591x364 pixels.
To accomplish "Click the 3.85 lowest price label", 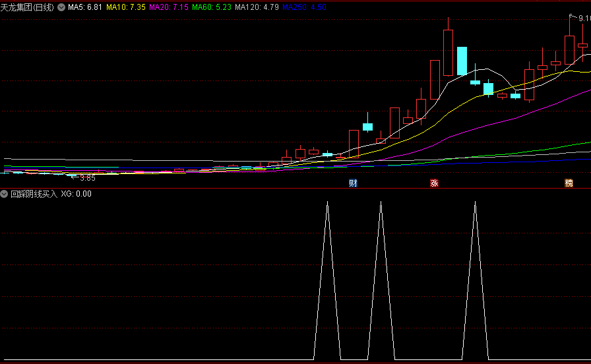I will point(88,178).
